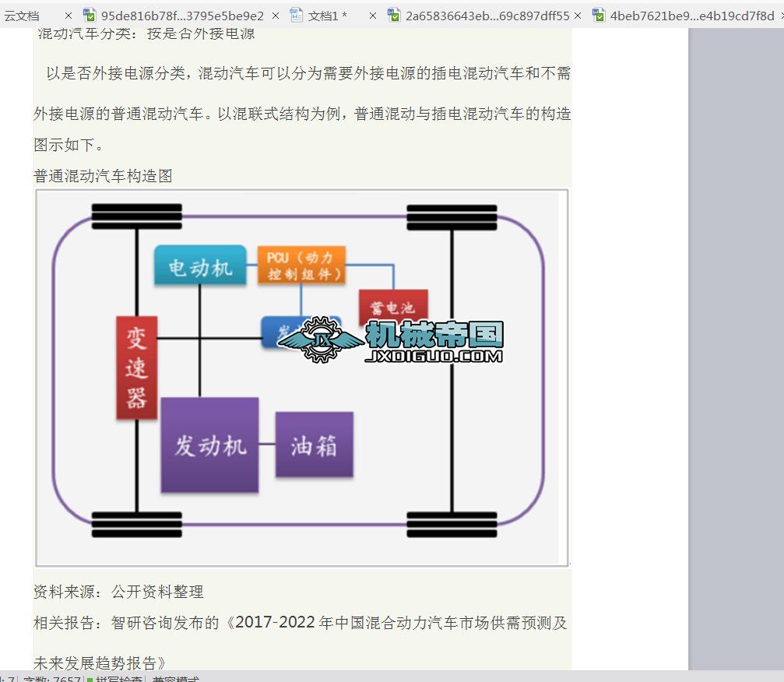Click the document icon on the 文档1 tab
Screen dimensions: 784x682
pyautogui.click(x=296, y=16)
